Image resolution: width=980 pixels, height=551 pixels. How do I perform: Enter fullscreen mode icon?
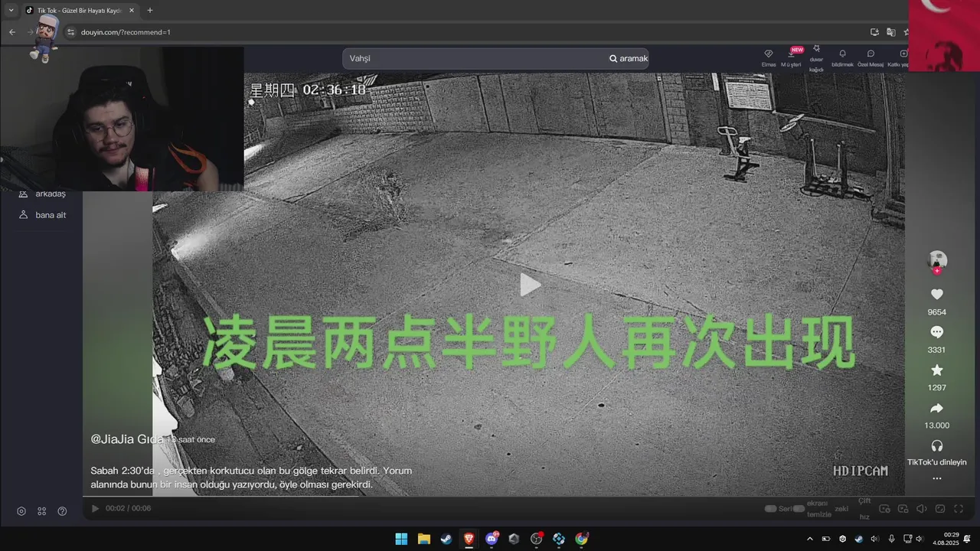[959, 509]
